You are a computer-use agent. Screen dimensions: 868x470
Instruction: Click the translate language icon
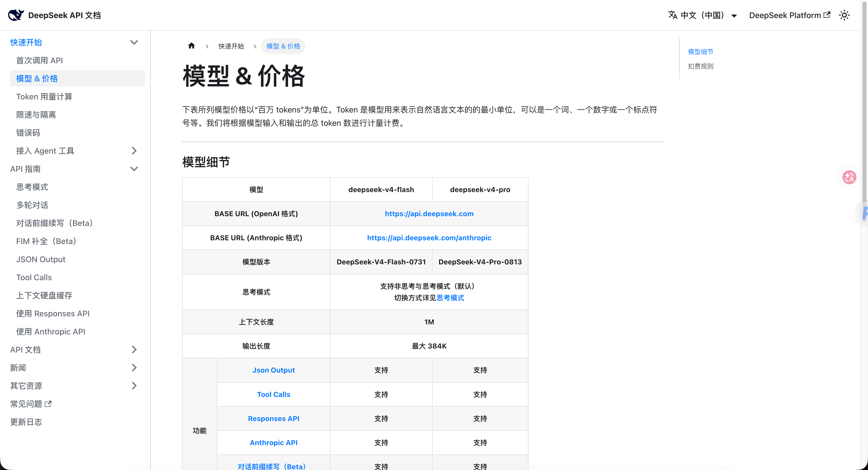click(x=673, y=15)
